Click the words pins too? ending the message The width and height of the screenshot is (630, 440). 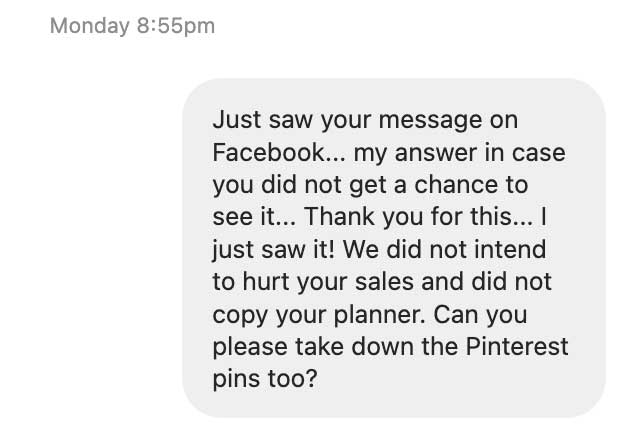pos(265,380)
